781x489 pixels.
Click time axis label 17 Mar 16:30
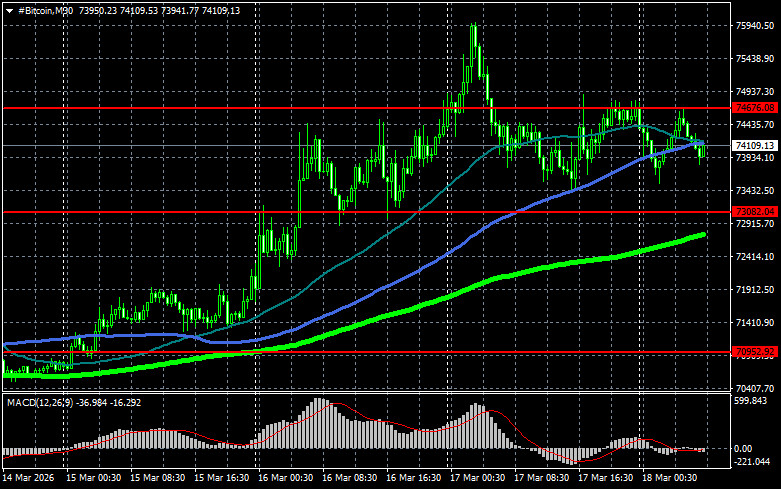[x=606, y=478]
